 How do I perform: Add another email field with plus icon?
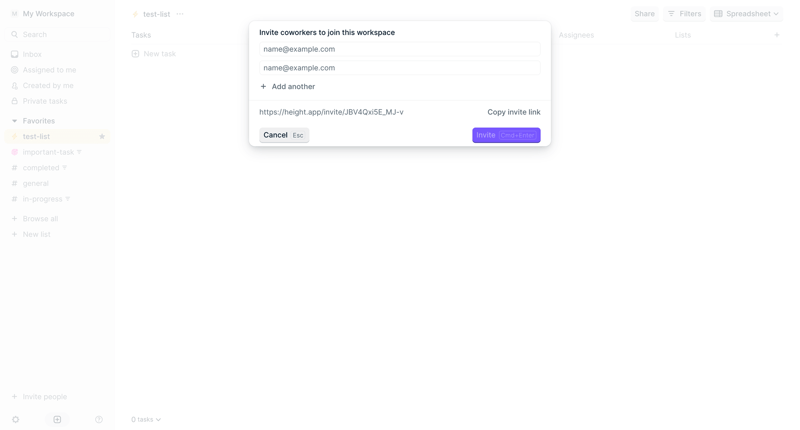click(288, 87)
